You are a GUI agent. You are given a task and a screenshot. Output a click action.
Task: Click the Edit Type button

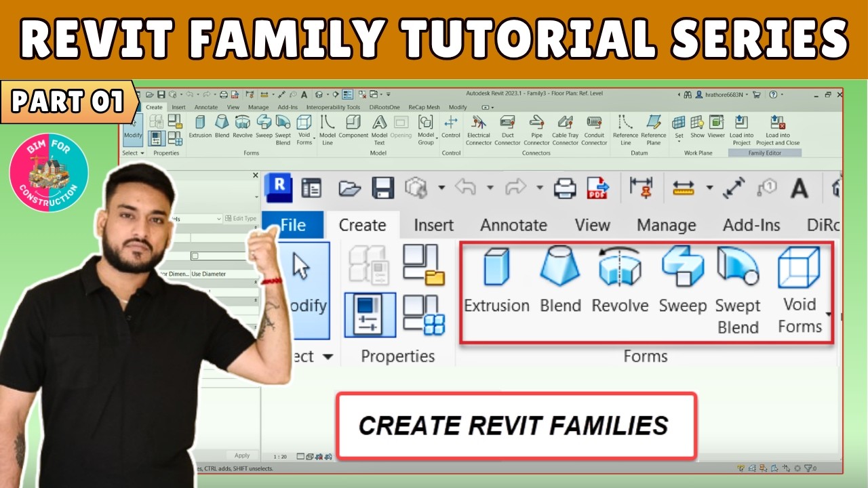point(241,218)
